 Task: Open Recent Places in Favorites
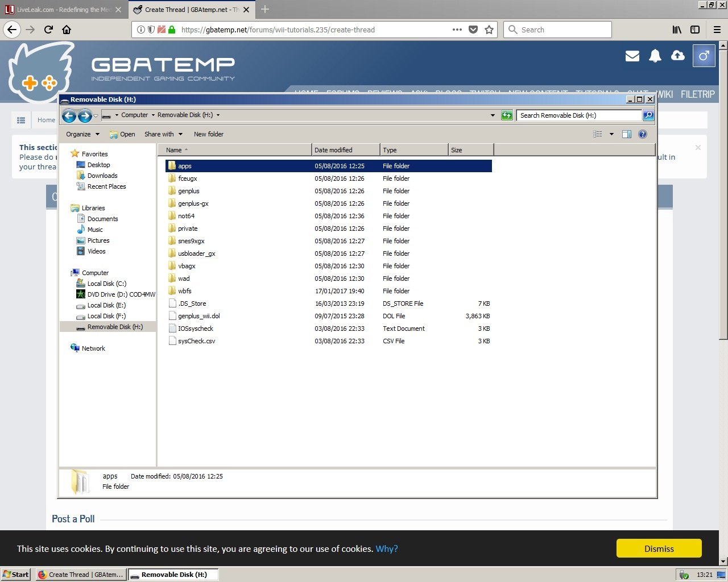pos(106,186)
